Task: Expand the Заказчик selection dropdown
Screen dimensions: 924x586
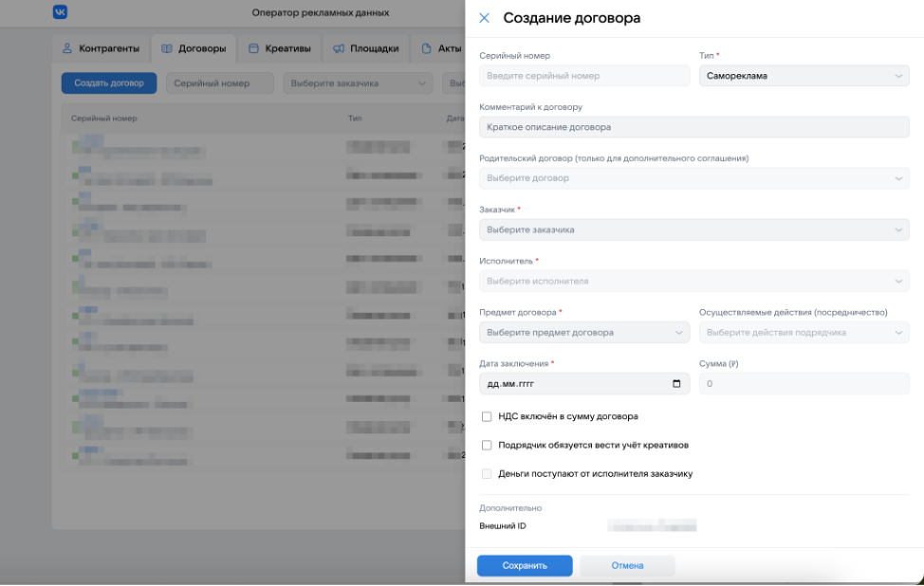Action: [x=693, y=229]
